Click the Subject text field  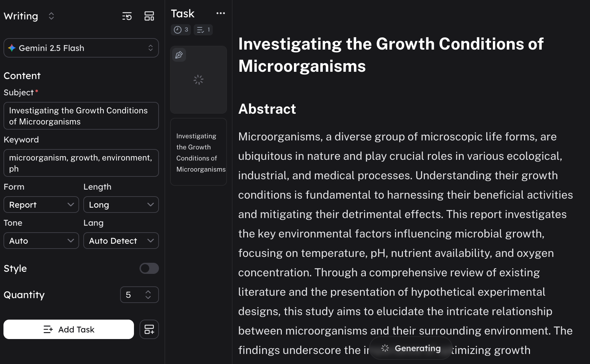[81, 116]
